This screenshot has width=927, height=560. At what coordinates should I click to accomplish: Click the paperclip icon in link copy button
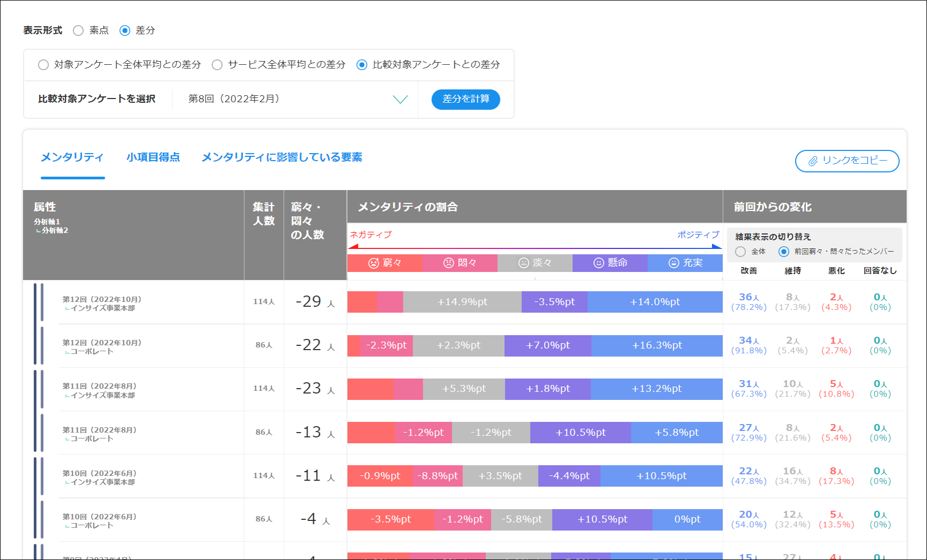pyautogui.click(x=813, y=161)
